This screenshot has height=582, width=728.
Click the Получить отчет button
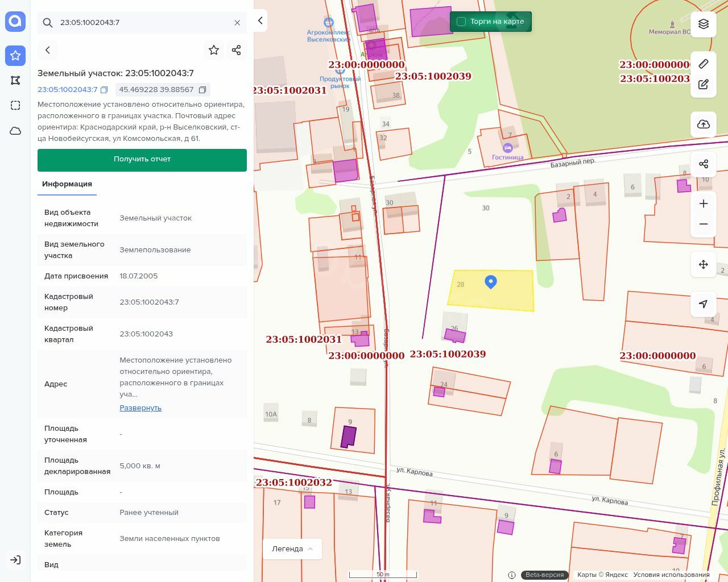[x=142, y=160]
